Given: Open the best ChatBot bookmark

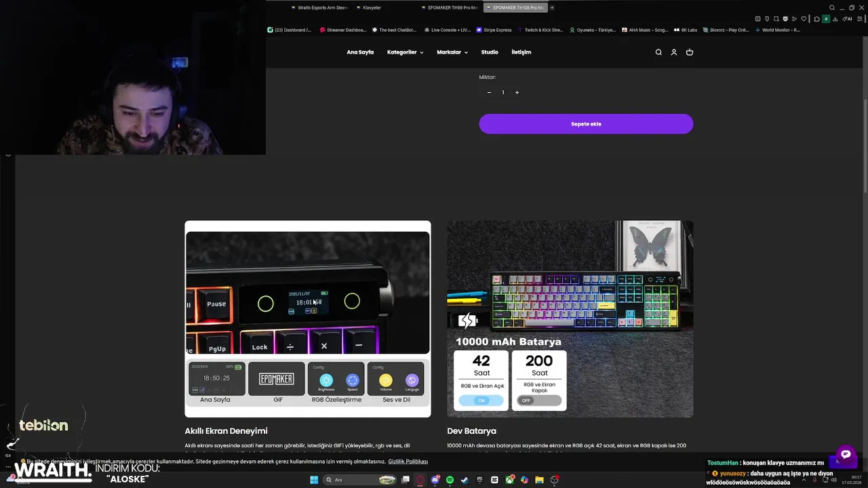Looking at the screenshot, I should 394,30.
